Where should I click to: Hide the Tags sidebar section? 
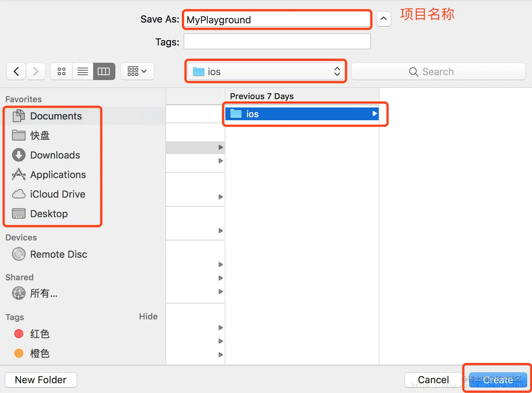[148, 316]
